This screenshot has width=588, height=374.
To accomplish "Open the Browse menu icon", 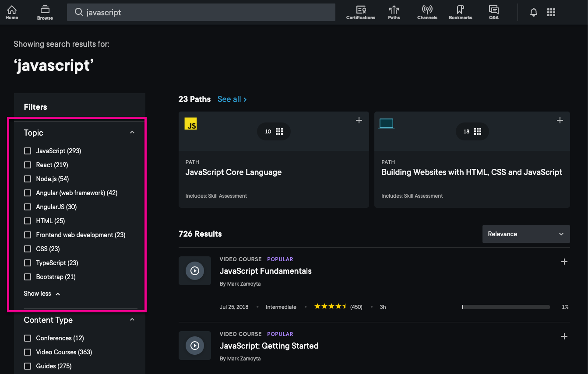I will point(45,12).
